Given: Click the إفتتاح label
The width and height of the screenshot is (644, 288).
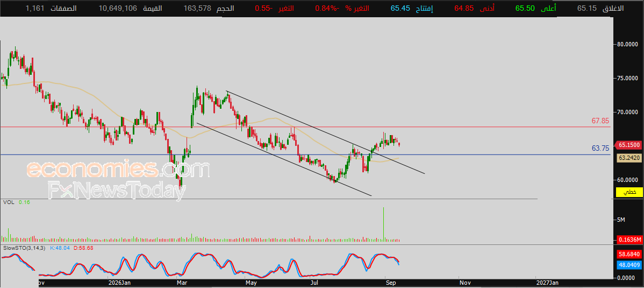Looking at the screenshot, I should pos(425,8).
